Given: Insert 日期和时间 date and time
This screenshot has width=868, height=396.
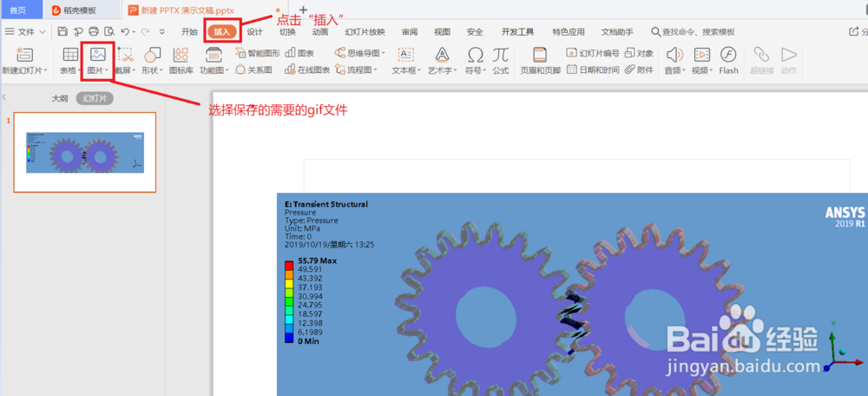Looking at the screenshot, I should coord(593,69).
